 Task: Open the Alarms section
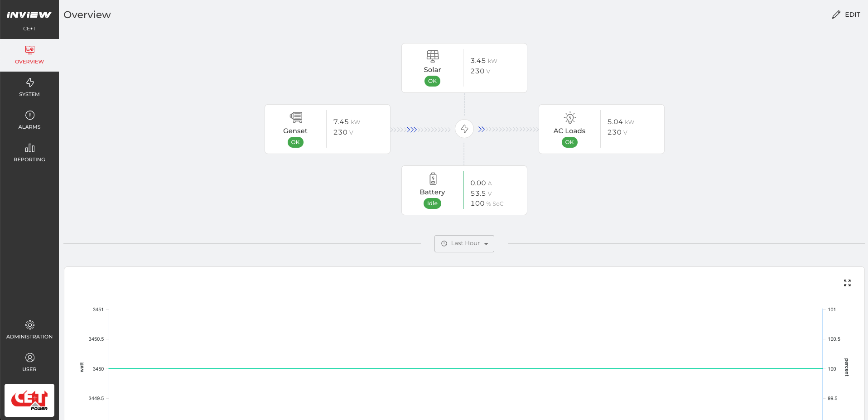point(29,120)
